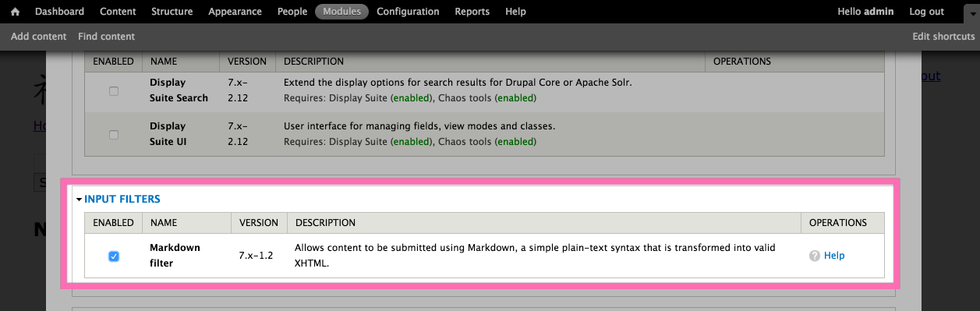Click the Help question mark icon
980x311 pixels.
pos(815,256)
